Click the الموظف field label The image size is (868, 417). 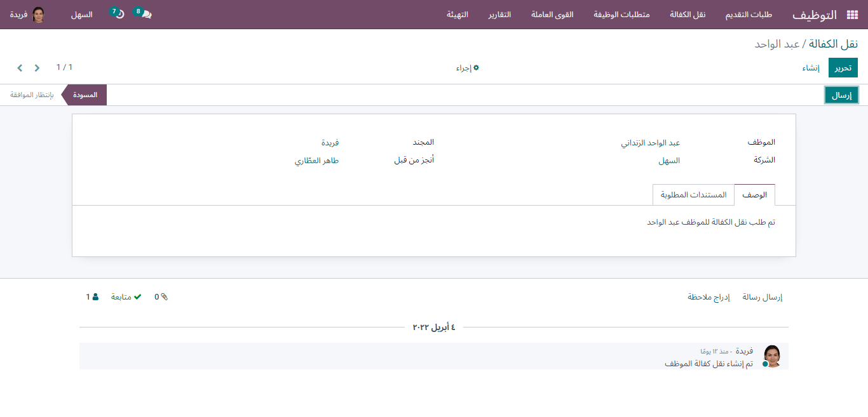pyautogui.click(x=761, y=142)
